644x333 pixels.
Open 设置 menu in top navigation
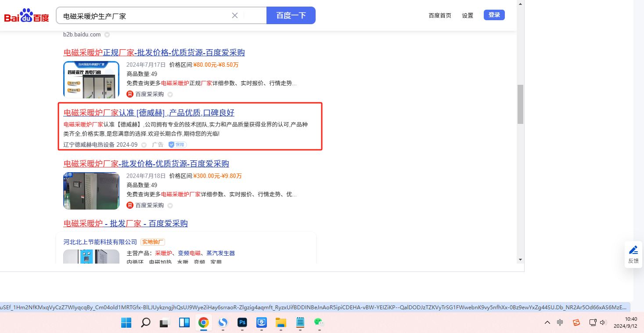coord(468,15)
